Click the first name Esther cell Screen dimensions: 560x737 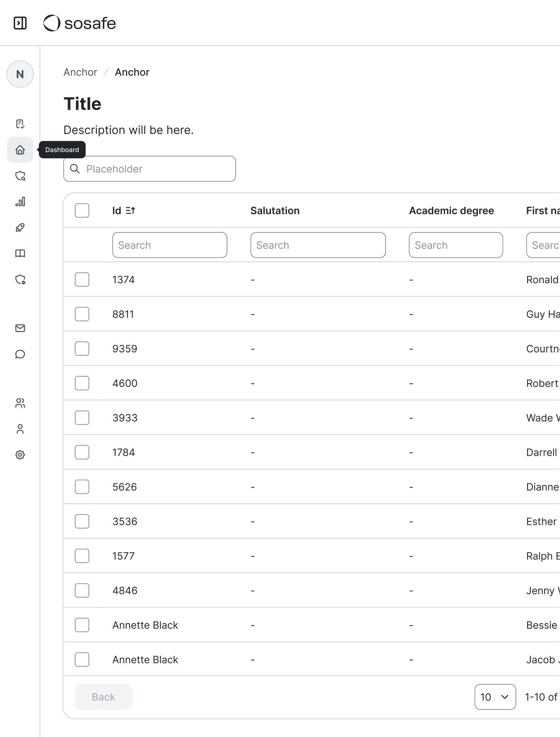(541, 521)
